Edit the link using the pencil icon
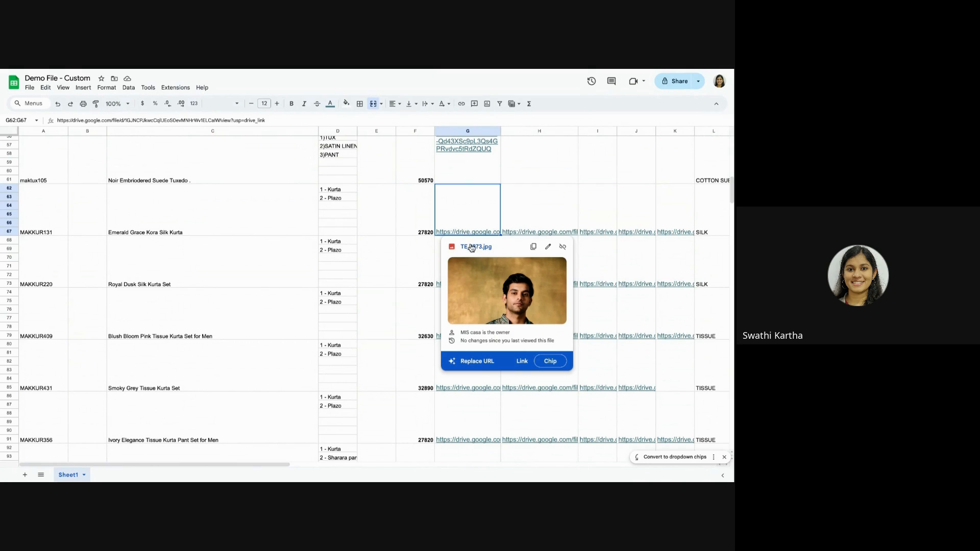The width and height of the screenshot is (980, 551). click(548, 246)
